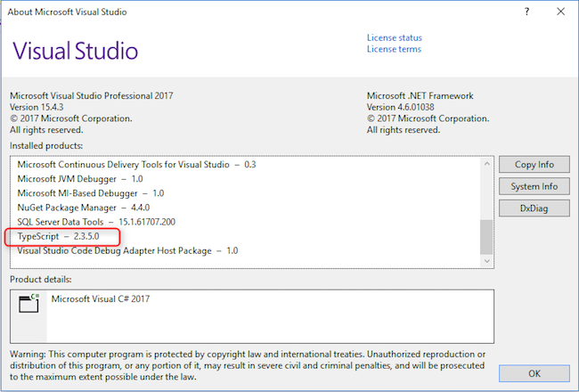Image resolution: width=579 pixels, height=392 pixels.
Task: Click Microsoft .NET Framework label
Action: point(420,95)
